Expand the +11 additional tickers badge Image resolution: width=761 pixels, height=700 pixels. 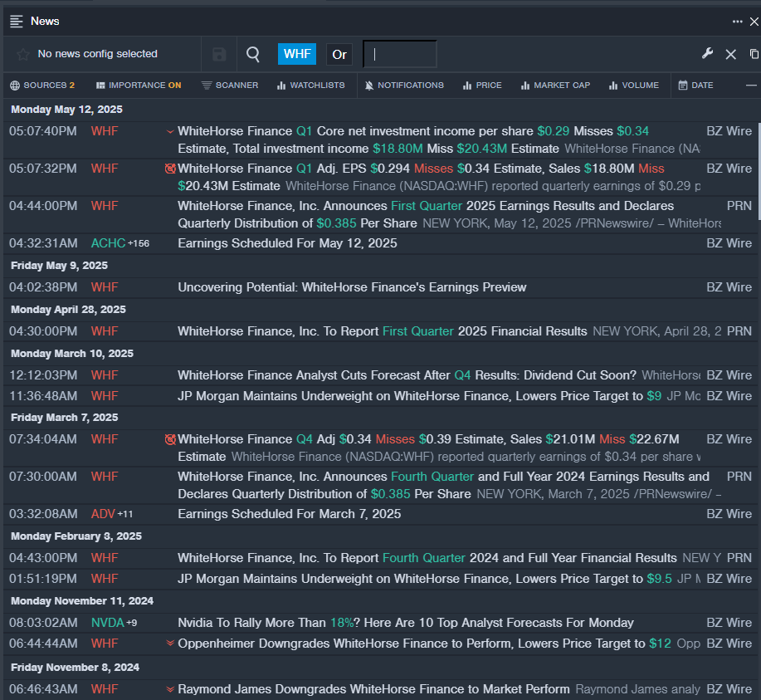(125, 515)
